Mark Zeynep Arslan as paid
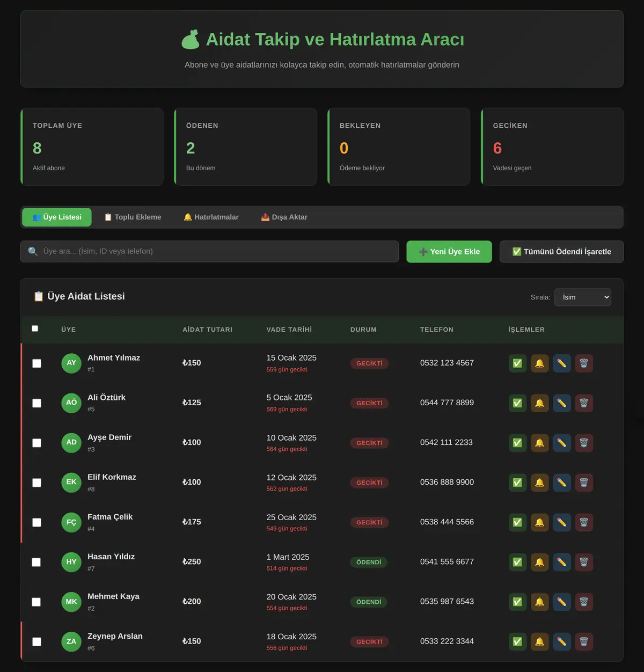The height and width of the screenshot is (672, 644). coord(517,641)
